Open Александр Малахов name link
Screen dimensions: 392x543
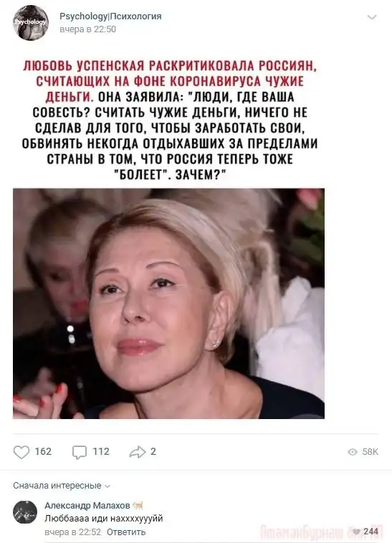tap(87, 506)
